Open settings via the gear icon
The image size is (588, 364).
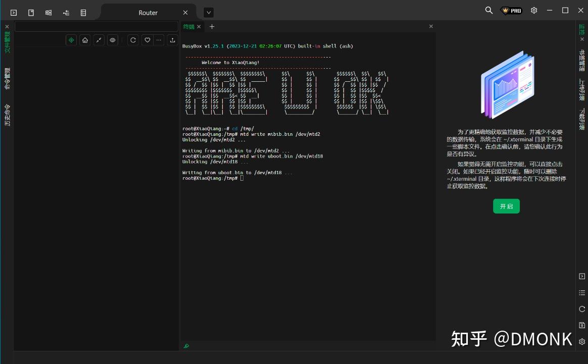(534, 10)
